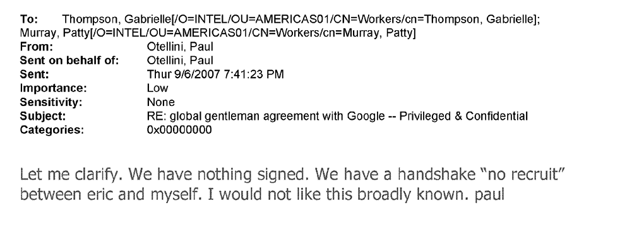
Task: Select the importance value Low
Action: point(157,88)
